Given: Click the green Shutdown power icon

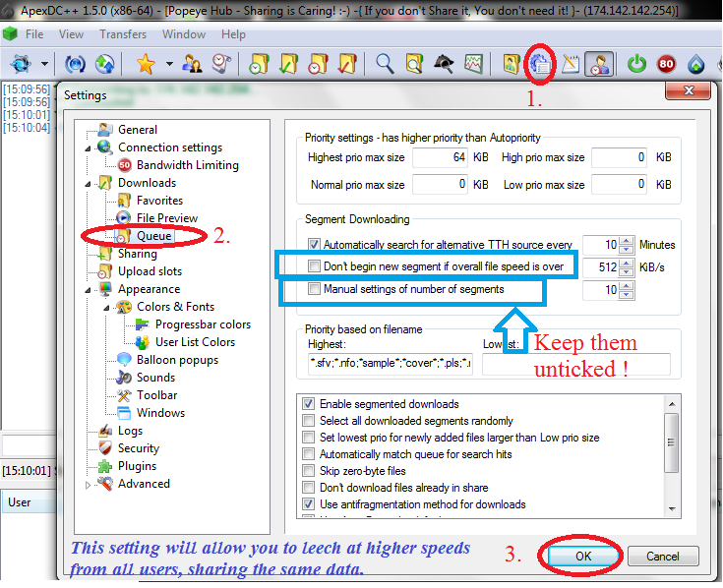Looking at the screenshot, I should pos(636,64).
